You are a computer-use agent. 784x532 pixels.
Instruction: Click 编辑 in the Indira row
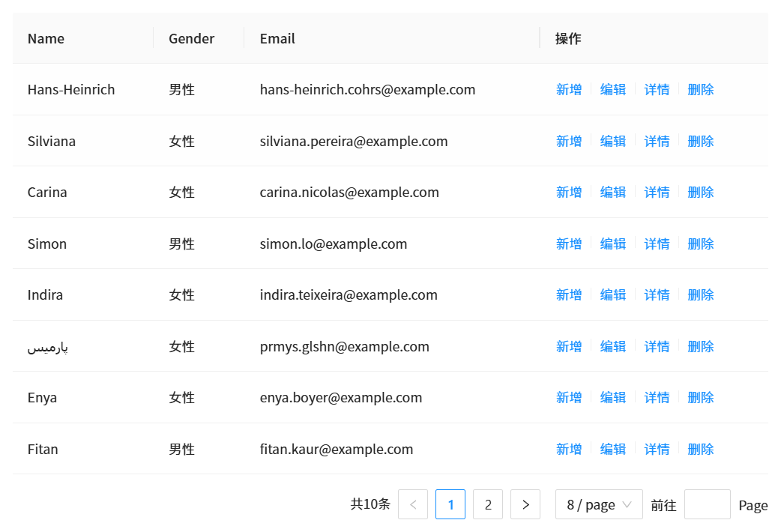coord(612,295)
